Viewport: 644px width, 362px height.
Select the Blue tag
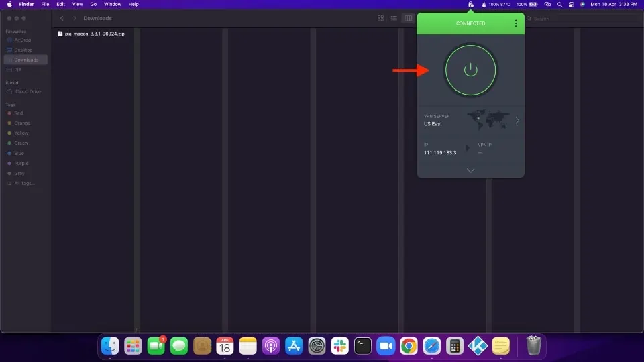pyautogui.click(x=19, y=153)
